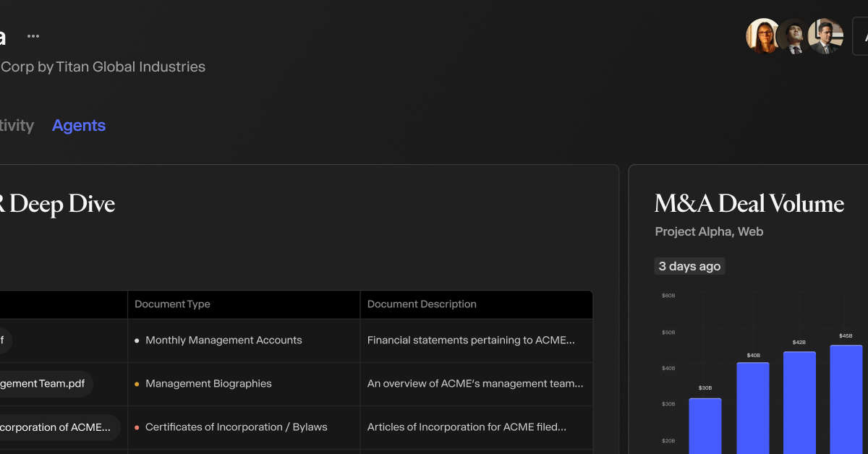The width and height of the screenshot is (868, 454).
Task: Click the middle team member avatar
Action: pyautogui.click(x=794, y=36)
